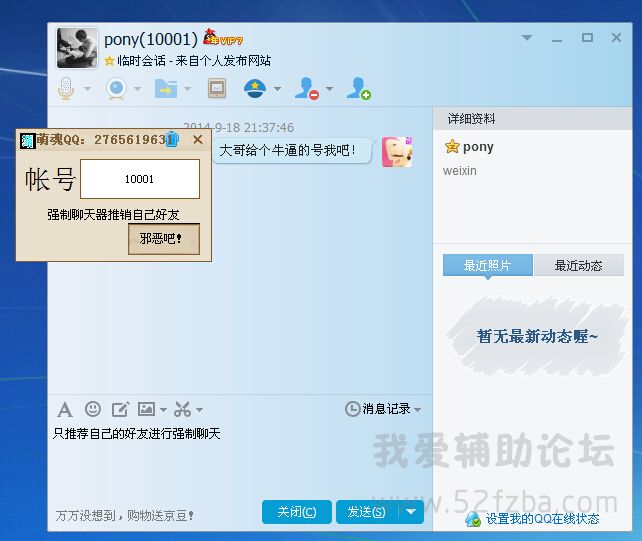
Task: Switch to the 最近照片 tab
Action: click(488, 265)
